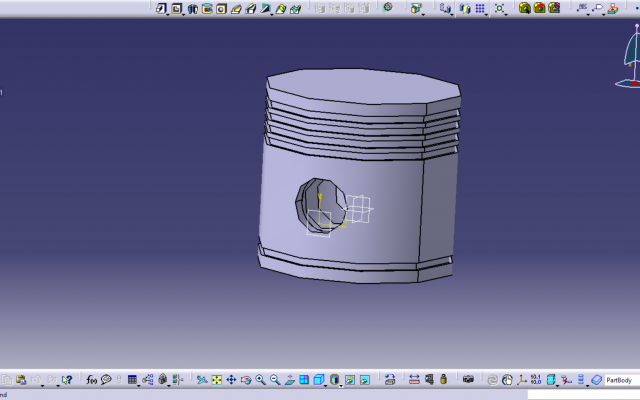Click the third yellow analysis icon

[x=554, y=8]
